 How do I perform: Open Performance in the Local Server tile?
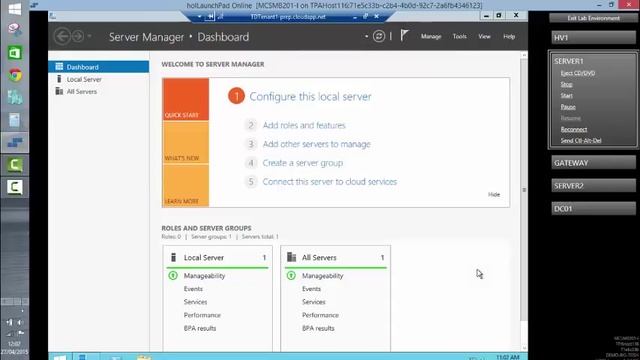point(202,315)
